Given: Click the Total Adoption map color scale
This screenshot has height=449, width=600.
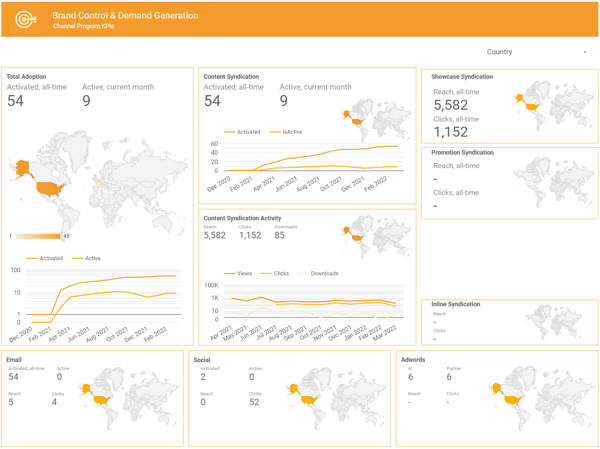Looking at the screenshot, I should coord(38,236).
